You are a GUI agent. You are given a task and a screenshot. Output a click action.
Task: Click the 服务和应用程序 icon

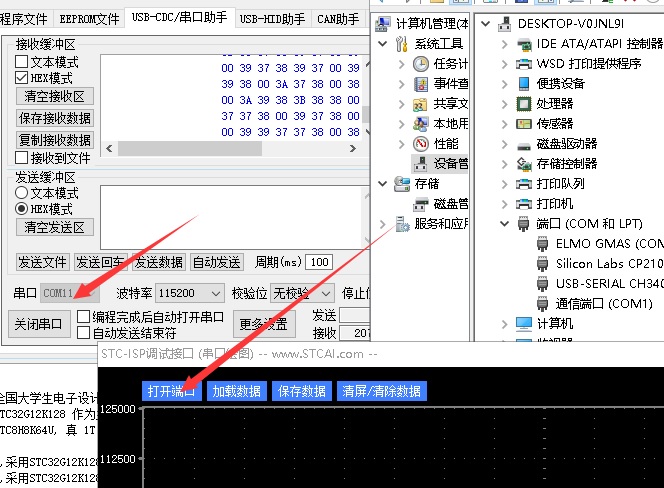pyautogui.click(x=402, y=224)
